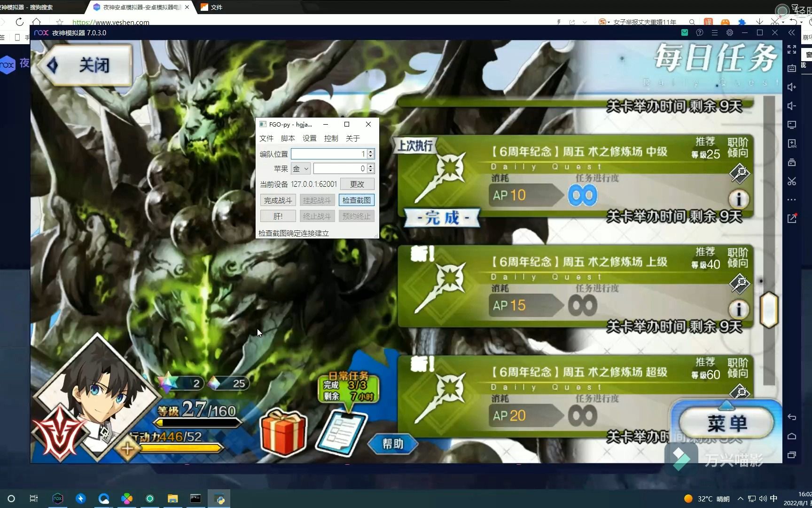Click the Nox Android home icon

point(792,436)
